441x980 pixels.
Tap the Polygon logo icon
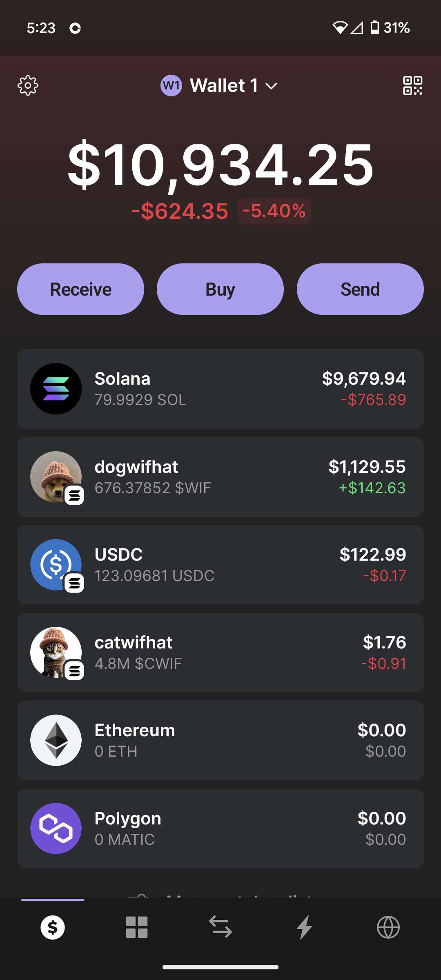tap(56, 829)
